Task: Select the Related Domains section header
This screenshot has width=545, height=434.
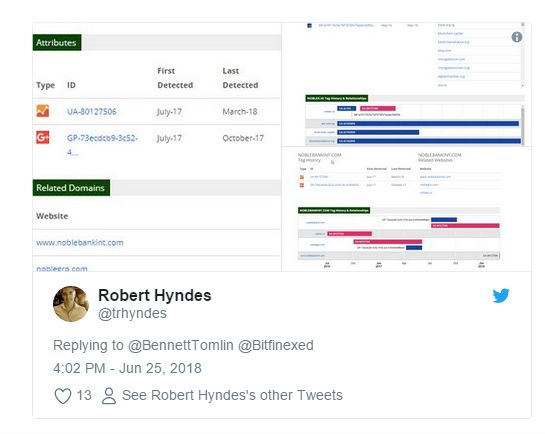Action: click(71, 188)
